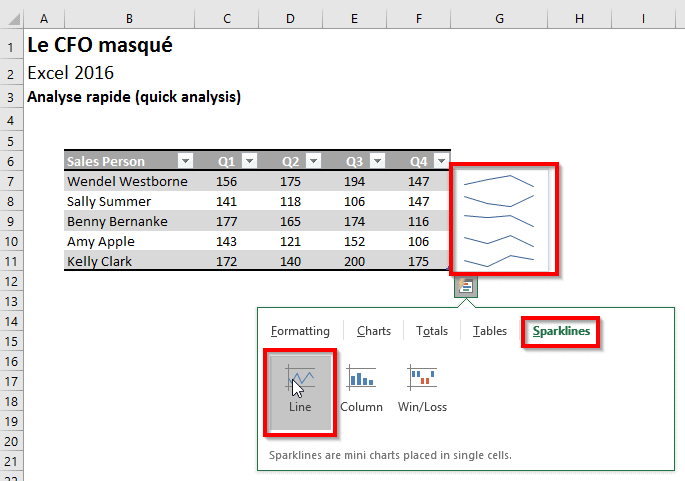This screenshot has width=685, height=481.
Task: Open the Charts tab
Action: tap(374, 331)
